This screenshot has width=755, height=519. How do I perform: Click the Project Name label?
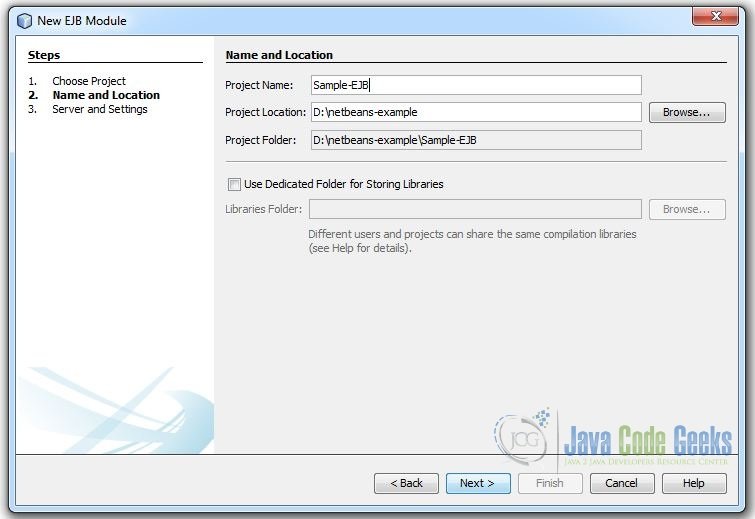coord(259,85)
